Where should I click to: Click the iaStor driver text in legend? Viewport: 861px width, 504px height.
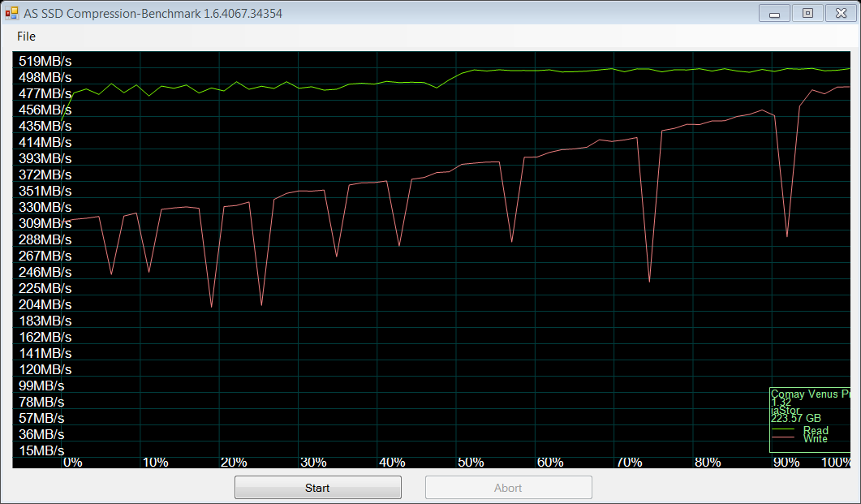coord(786,410)
